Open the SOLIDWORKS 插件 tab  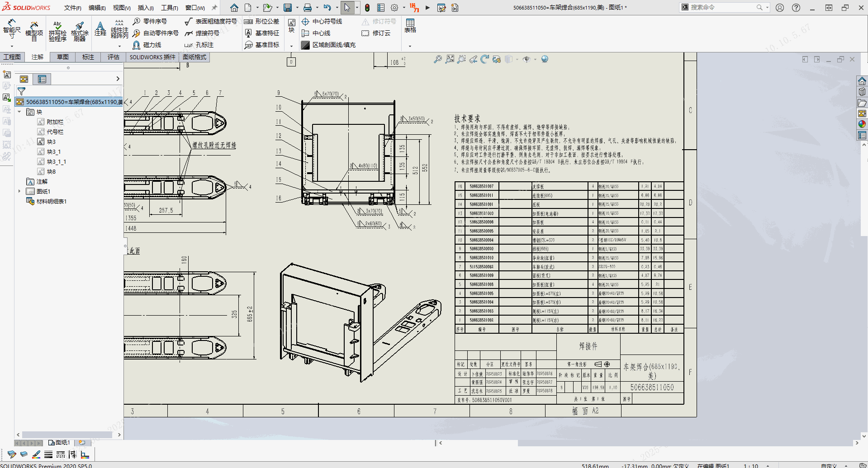[152, 57]
